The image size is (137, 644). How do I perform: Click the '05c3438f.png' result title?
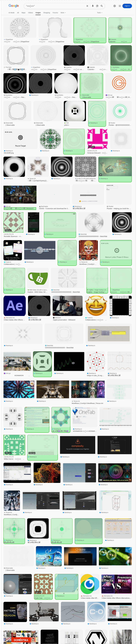point(9,153)
